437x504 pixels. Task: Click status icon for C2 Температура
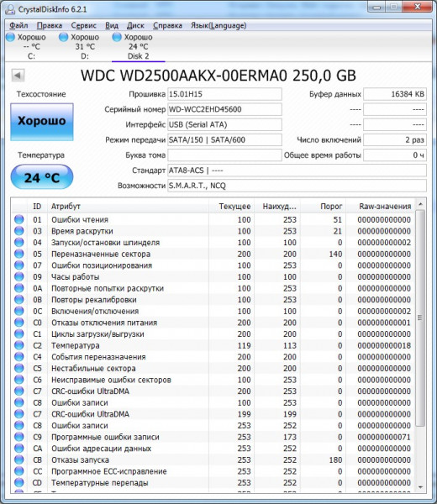point(19,345)
